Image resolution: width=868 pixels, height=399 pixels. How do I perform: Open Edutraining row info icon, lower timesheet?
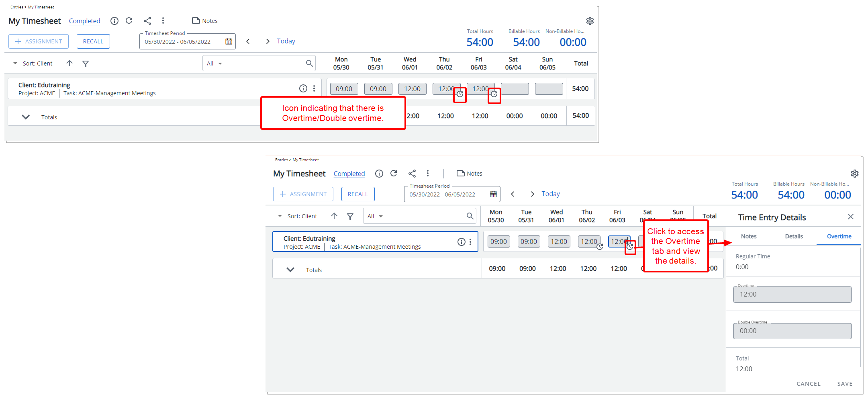pos(462,242)
